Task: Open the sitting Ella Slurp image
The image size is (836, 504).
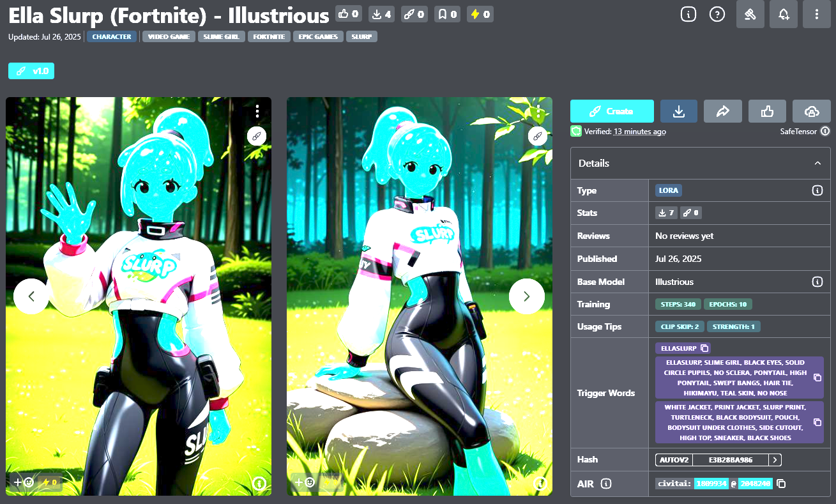Action: [420, 296]
